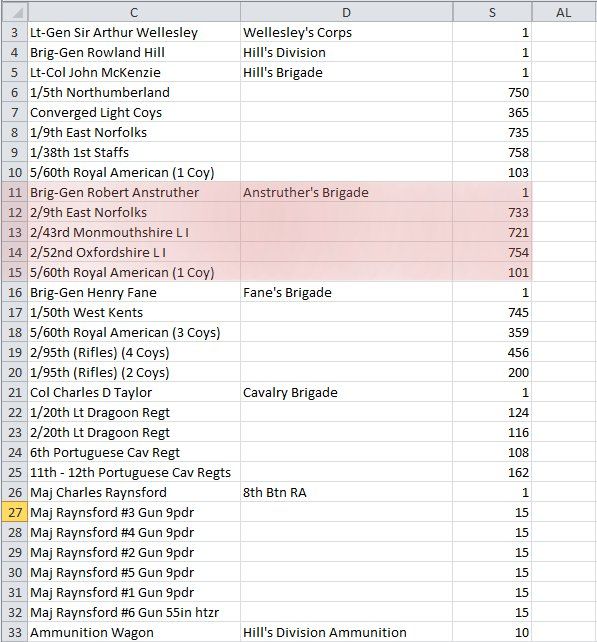The image size is (597, 642).
Task: Select column D header
Action: (x=346, y=13)
